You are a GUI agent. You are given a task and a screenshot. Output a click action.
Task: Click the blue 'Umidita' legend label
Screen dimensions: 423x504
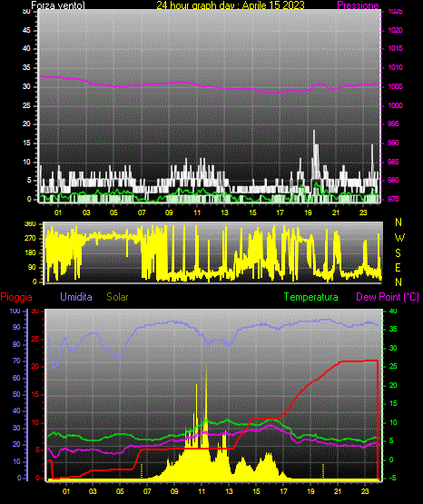[x=76, y=297]
